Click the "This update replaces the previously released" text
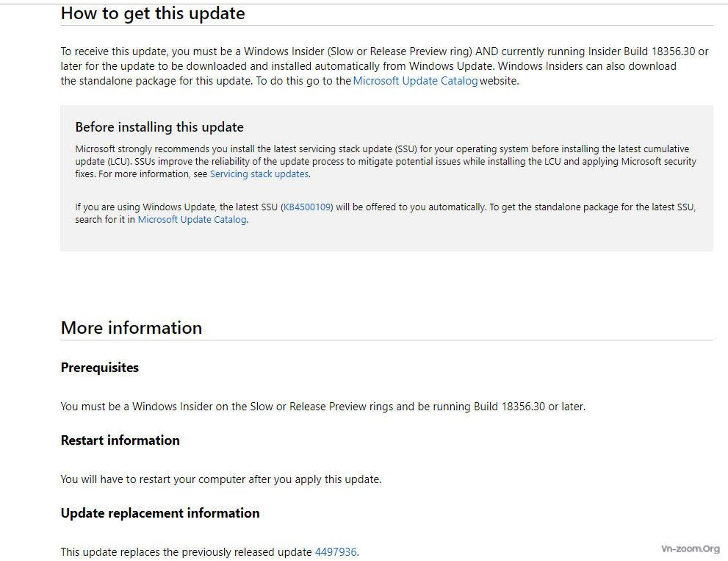This screenshot has width=728, height=561. pos(186,551)
